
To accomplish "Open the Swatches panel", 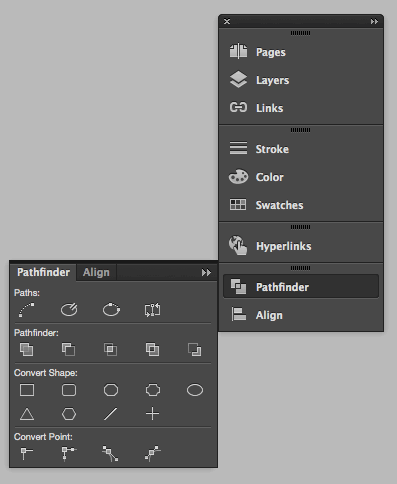I will (301, 205).
